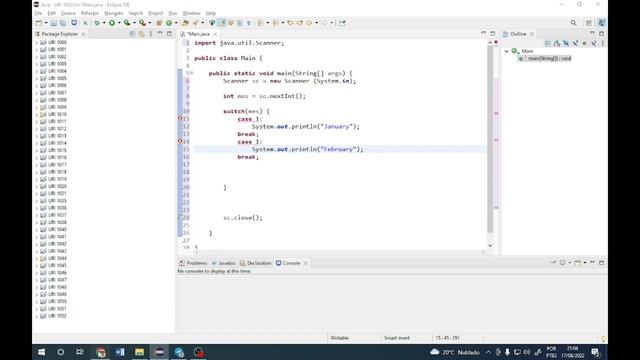Toggle Sort alphabetically in Outline
The width and height of the screenshot is (640, 360).
(x=557, y=43)
